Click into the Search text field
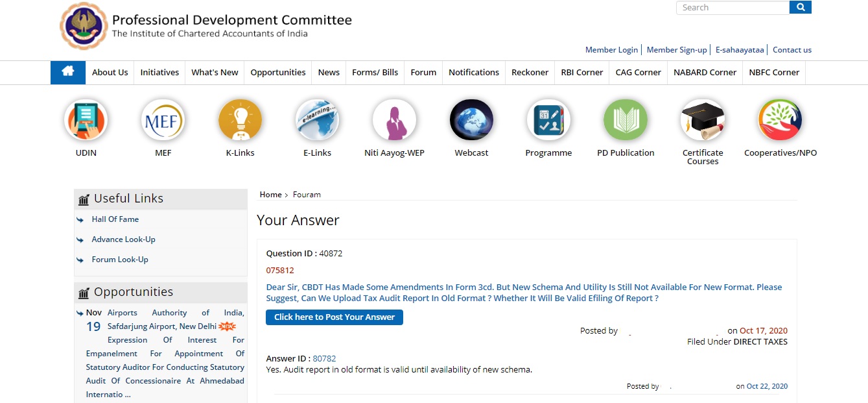This screenshot has width=868, height=403. (733, 8)
